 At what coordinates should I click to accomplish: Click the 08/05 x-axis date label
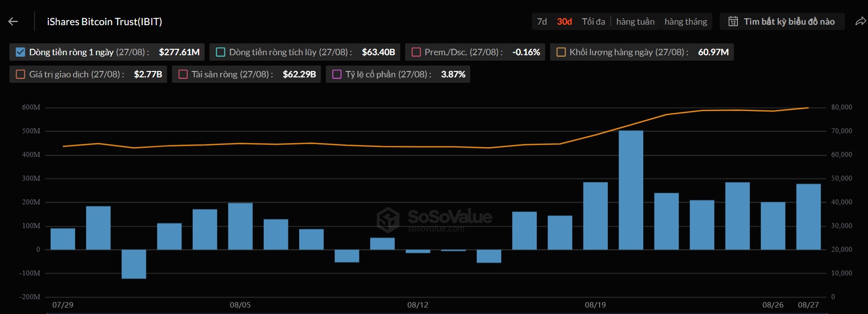point(240,305)
